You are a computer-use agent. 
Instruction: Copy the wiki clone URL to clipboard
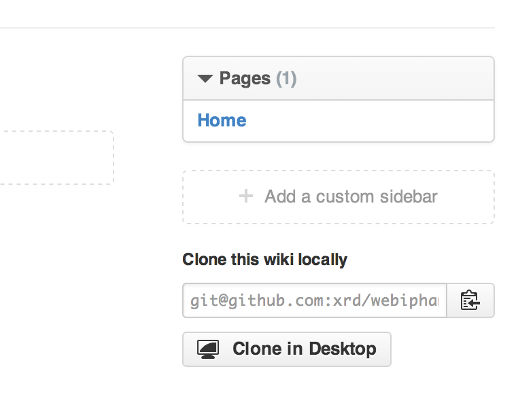[470, 300]
